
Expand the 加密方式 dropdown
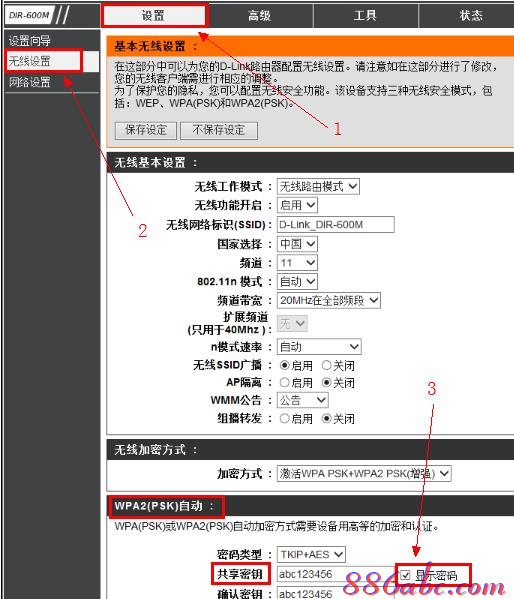(x=364, y=474)
